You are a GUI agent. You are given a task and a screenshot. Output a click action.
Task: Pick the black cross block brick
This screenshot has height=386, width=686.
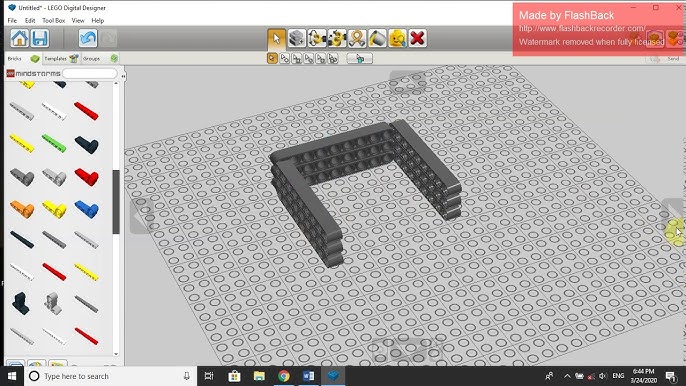coord(21,303)
